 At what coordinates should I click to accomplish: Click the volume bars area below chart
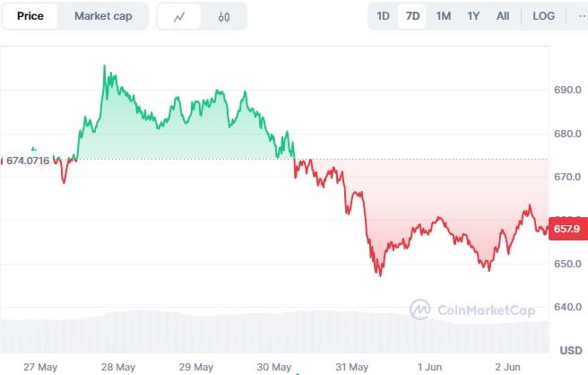pos(274,332)
